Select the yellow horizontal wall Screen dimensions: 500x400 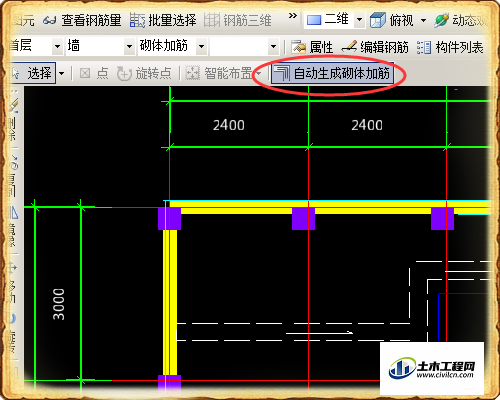[x=330, y=207]
